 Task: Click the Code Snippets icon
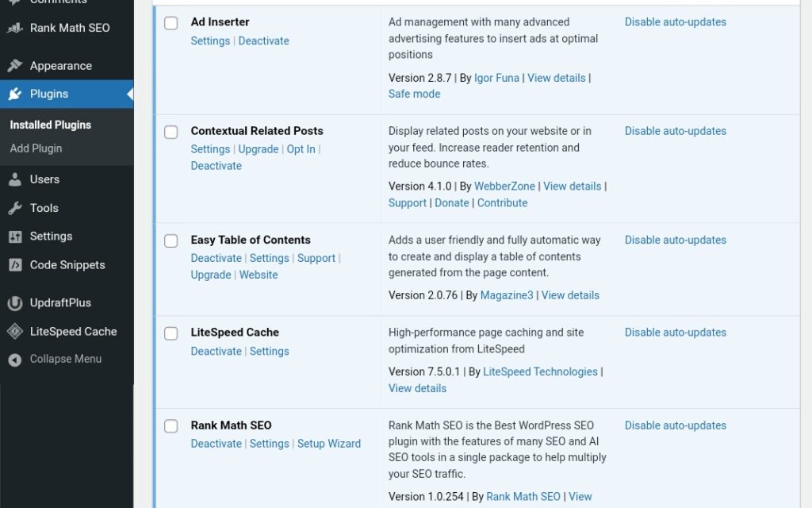pyautogui.click(x=14, y=265)
